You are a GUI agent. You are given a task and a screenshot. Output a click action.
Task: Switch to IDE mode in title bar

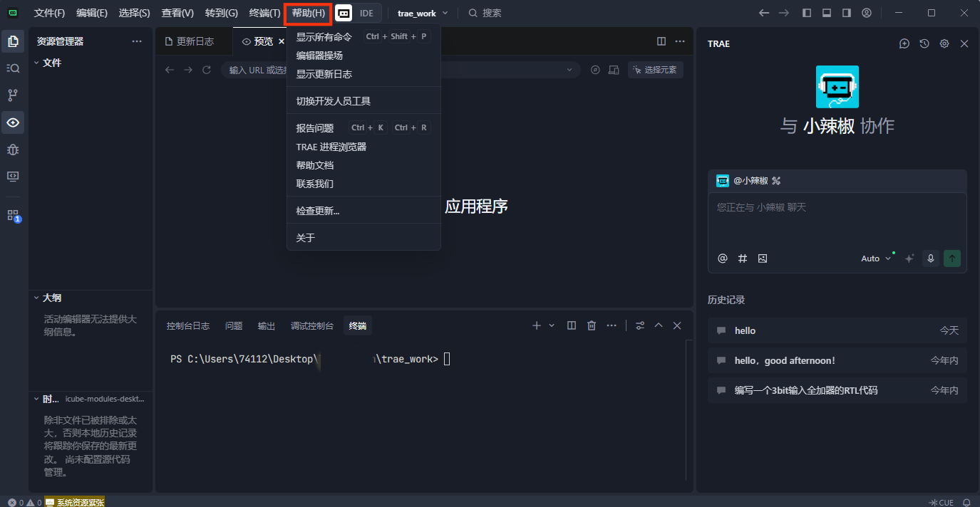click(x=367, y=13)
